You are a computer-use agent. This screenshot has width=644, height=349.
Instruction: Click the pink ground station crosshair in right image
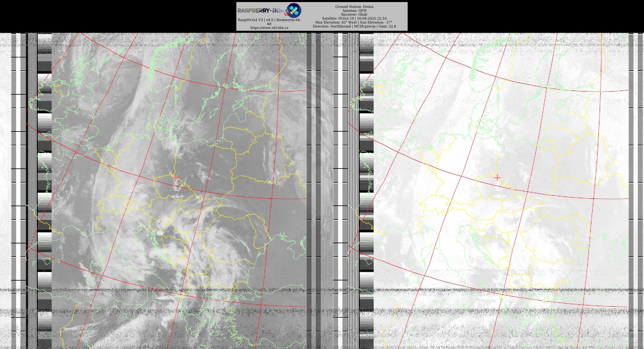tap(497, 178)
